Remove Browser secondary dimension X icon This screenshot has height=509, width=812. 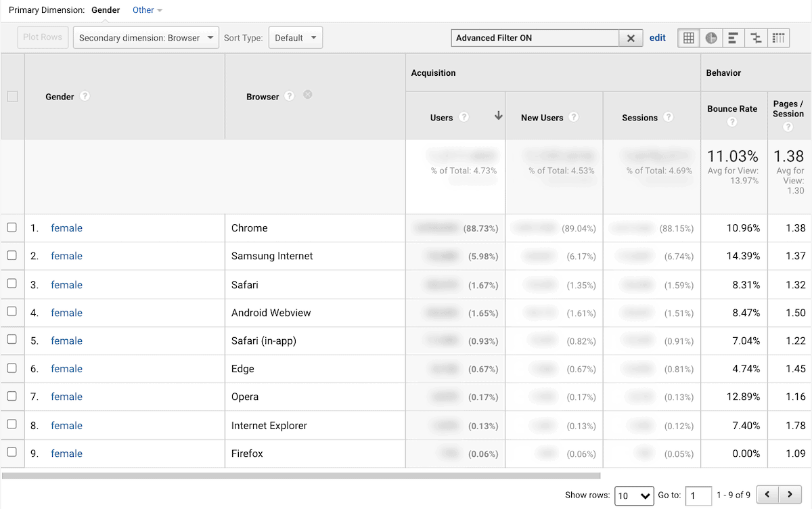[308, 95]
